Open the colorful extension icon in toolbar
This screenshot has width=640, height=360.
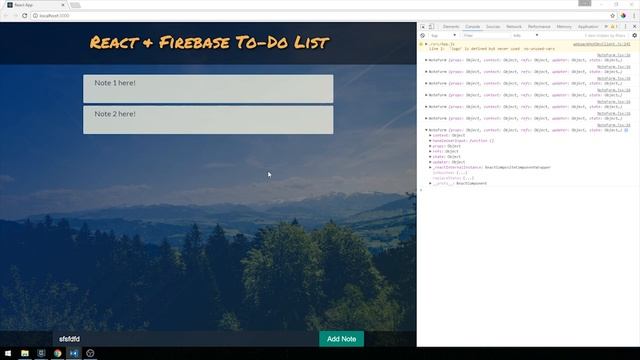[x=623, y=16]
